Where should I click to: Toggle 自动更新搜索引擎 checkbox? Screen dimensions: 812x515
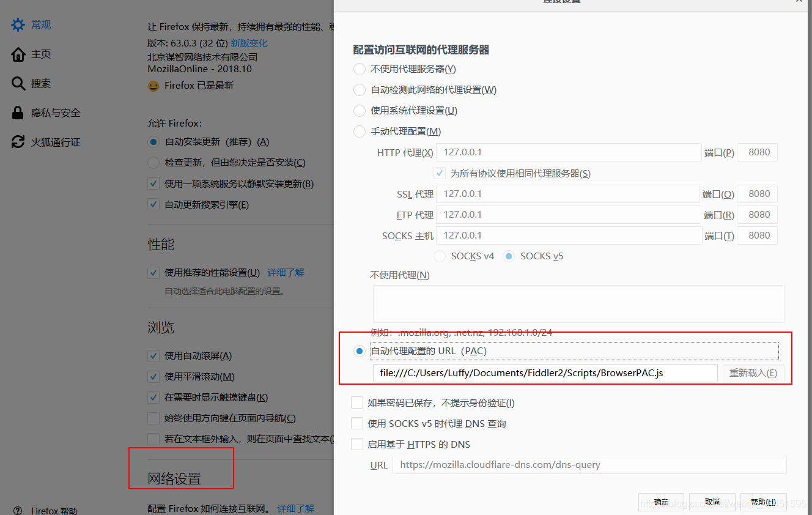tap(153, 204)
